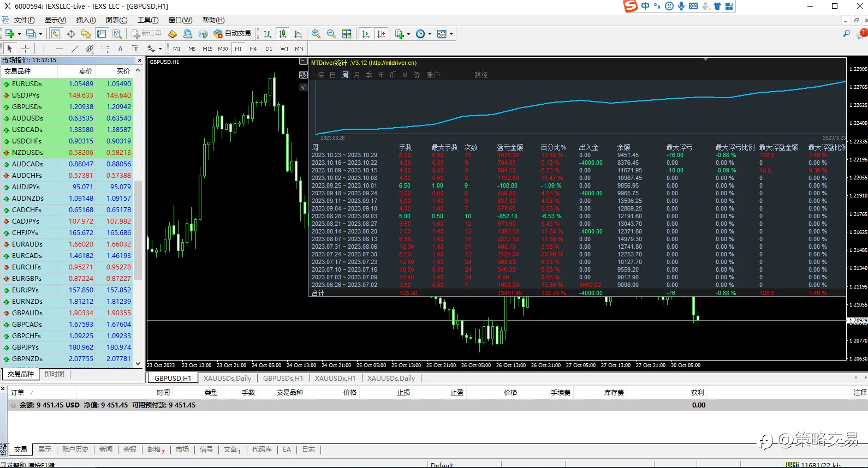
Task: Open the indicators list dropdown arrow
Action: pyautogui.click(x=408, y=34)
